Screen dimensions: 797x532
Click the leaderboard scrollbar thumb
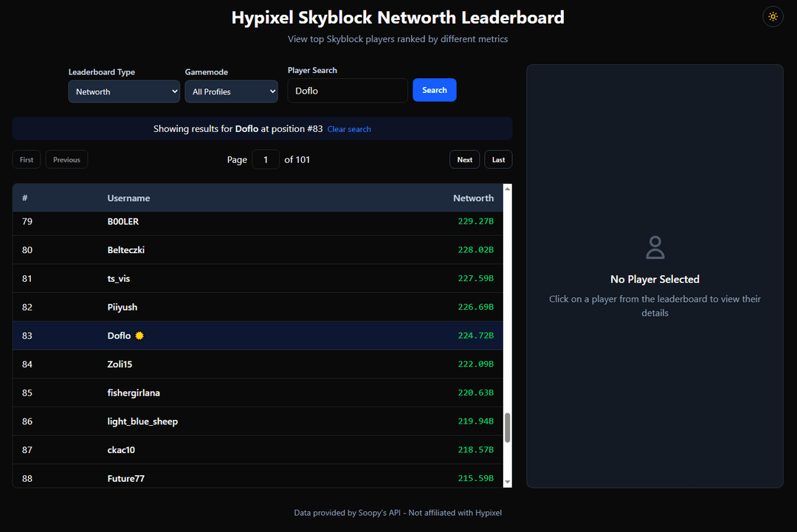click(507, 427)
